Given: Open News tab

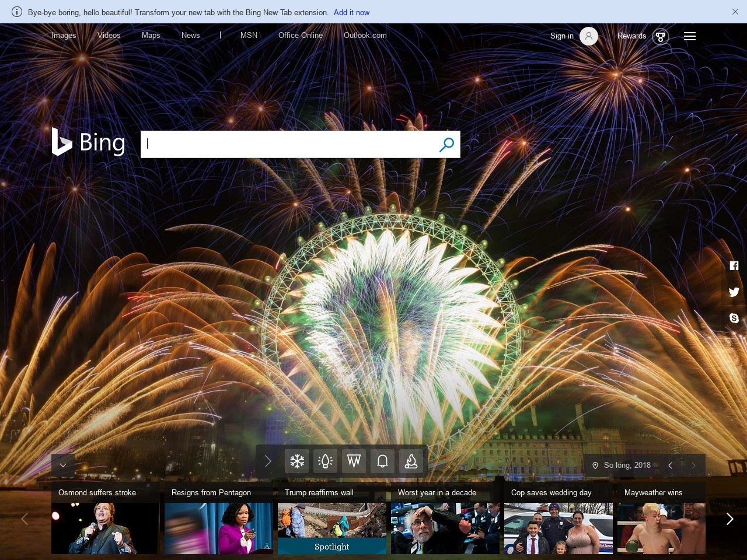Looking at the screenshot, I should coord(191,35).
